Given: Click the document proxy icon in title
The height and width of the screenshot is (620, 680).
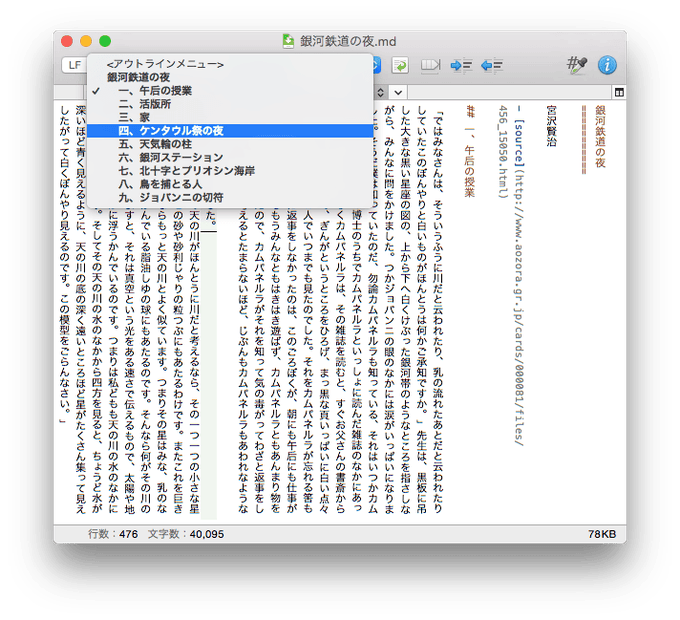Looking at the screenshot, I should tap(288, 41).
